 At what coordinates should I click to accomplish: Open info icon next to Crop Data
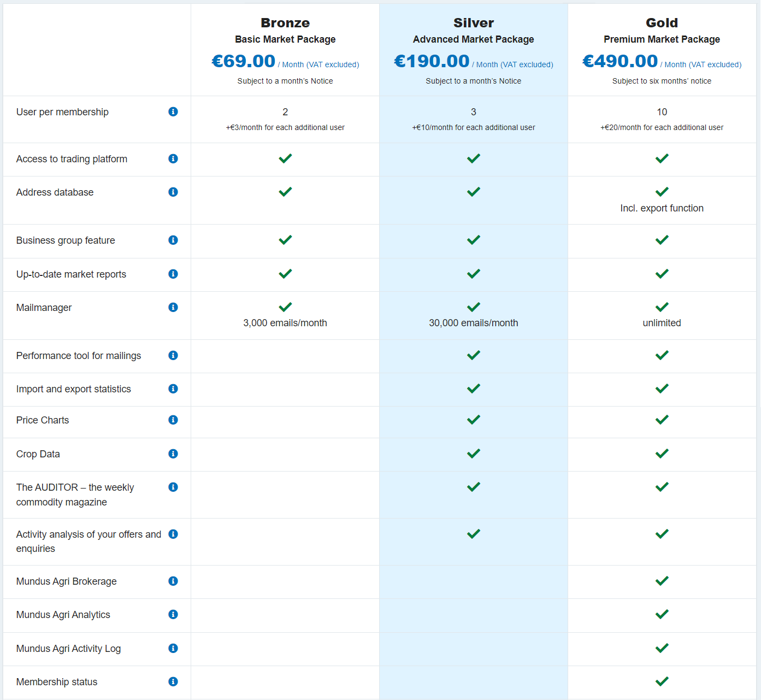(x=173, y=454)
